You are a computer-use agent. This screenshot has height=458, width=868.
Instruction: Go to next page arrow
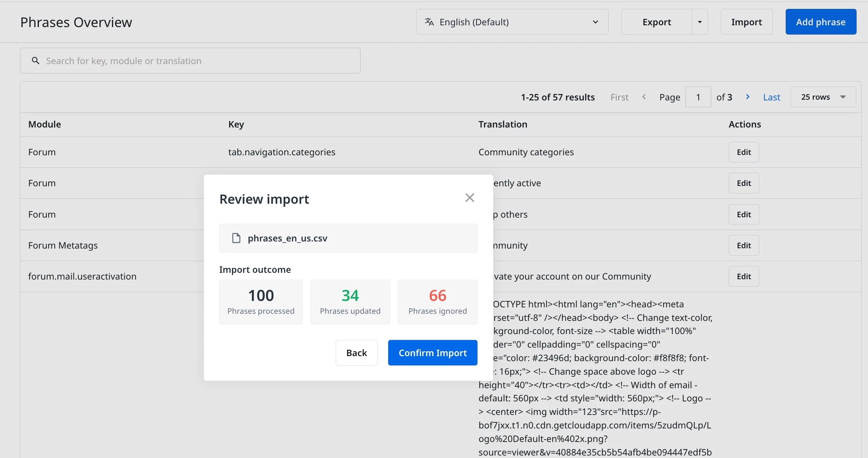pos(748,97)
